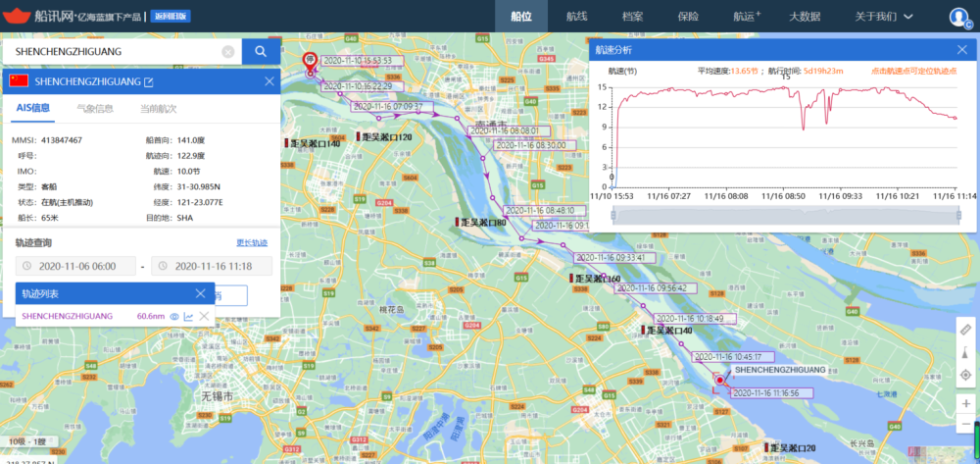Click the 返回旧版 button near logo
Image resolution: width=980 pixels, height=464 pixels.
pyautogui.click(x=171, y=17)
